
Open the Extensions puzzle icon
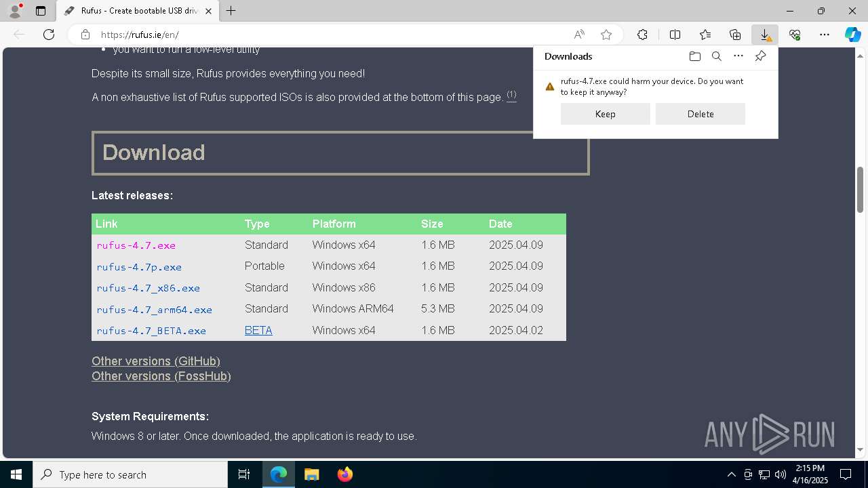click(642, 35)
